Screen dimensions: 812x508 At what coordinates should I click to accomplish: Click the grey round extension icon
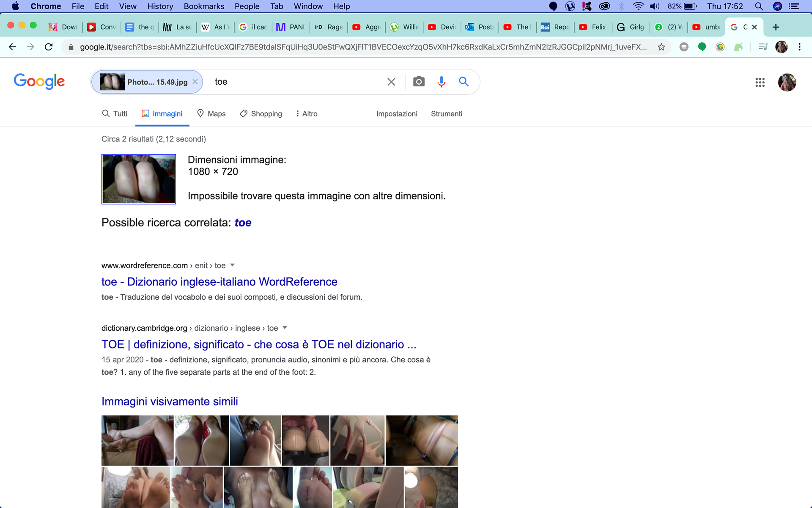pos(684,47)
